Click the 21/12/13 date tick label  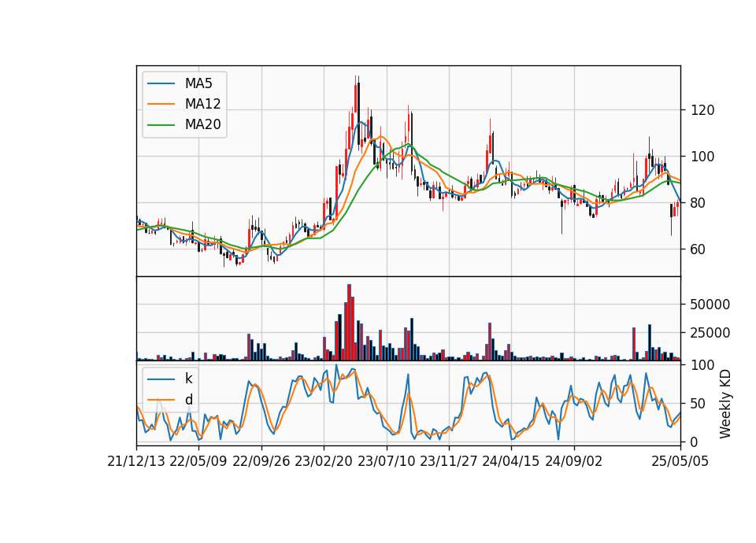coord(136,461)
